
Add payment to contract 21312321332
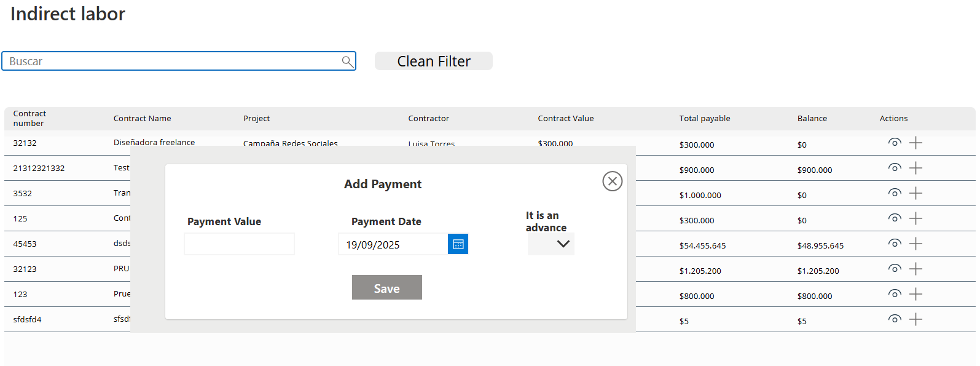(x=915, y=168)
